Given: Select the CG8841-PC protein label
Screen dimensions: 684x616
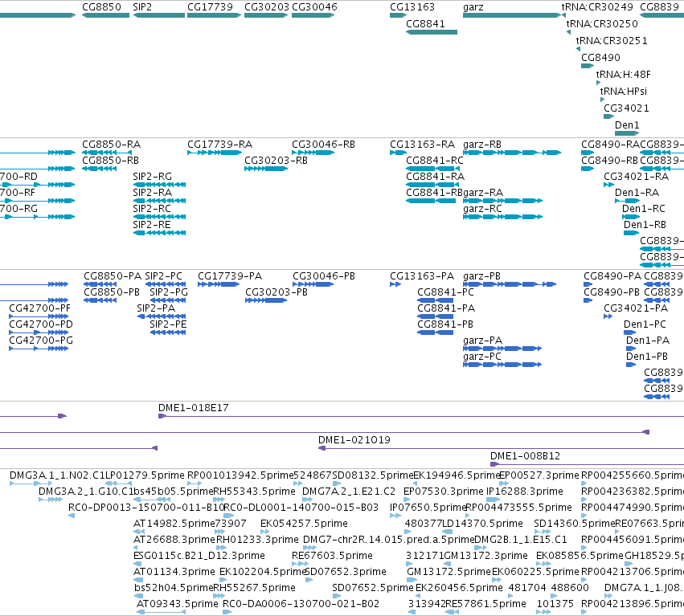Looking at the screenshot, I should click(x=445, y=292).
